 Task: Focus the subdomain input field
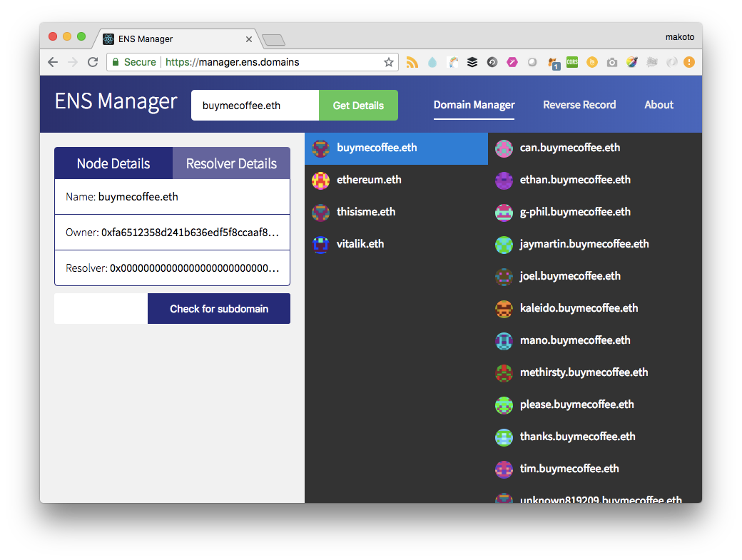pos(101,308)
